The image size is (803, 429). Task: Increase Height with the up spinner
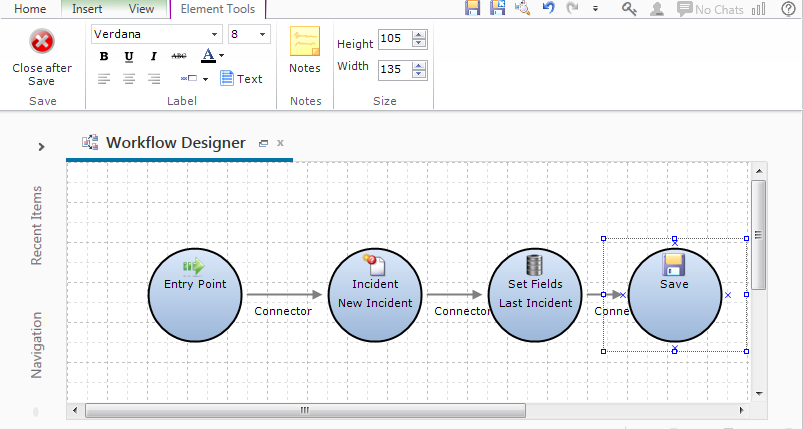coord(419,34)
